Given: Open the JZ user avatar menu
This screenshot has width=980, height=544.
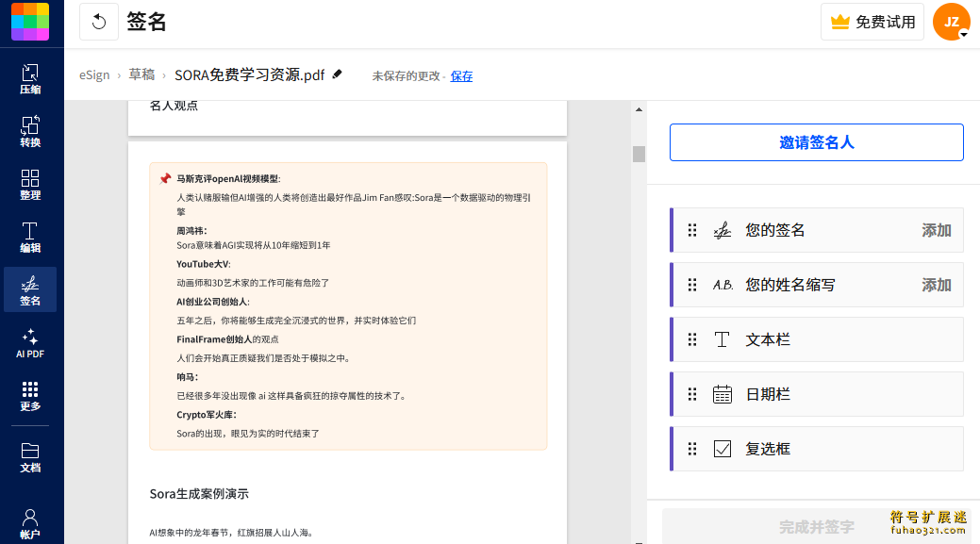Looking at the screenshot, I should click(x=952, y=22).
